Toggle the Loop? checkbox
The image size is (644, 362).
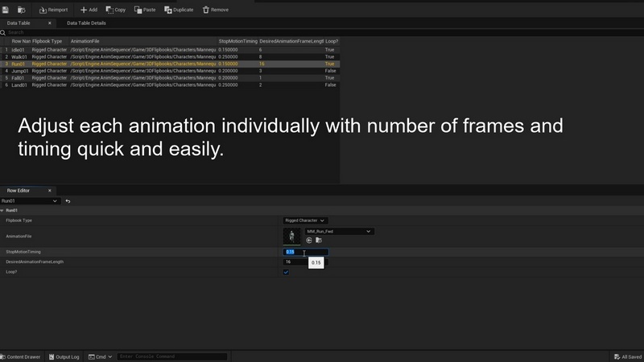point(286,272)
